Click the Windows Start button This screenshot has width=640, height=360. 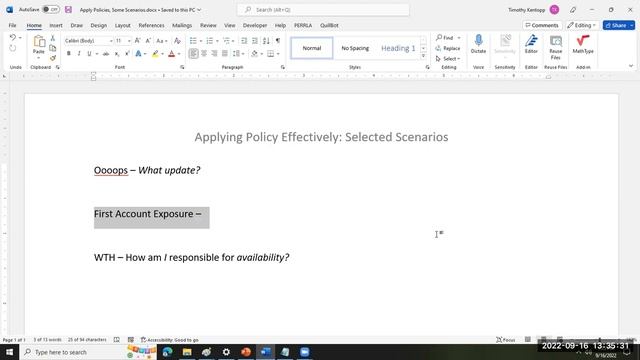(x=9, y=352)
